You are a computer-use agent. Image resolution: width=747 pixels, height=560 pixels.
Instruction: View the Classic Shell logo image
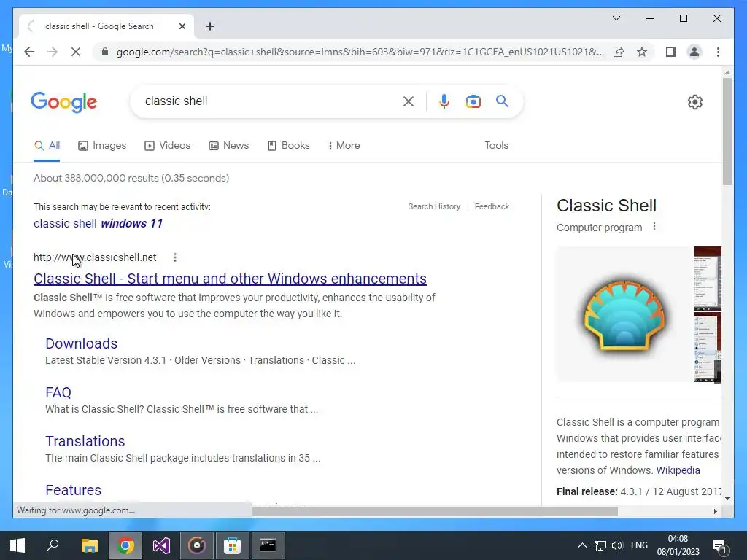point(624,314)
